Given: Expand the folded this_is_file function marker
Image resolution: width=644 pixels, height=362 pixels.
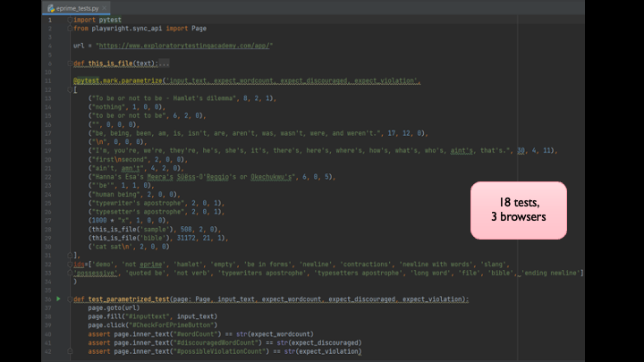Looking at the screenshot, I should pos(70,63).
